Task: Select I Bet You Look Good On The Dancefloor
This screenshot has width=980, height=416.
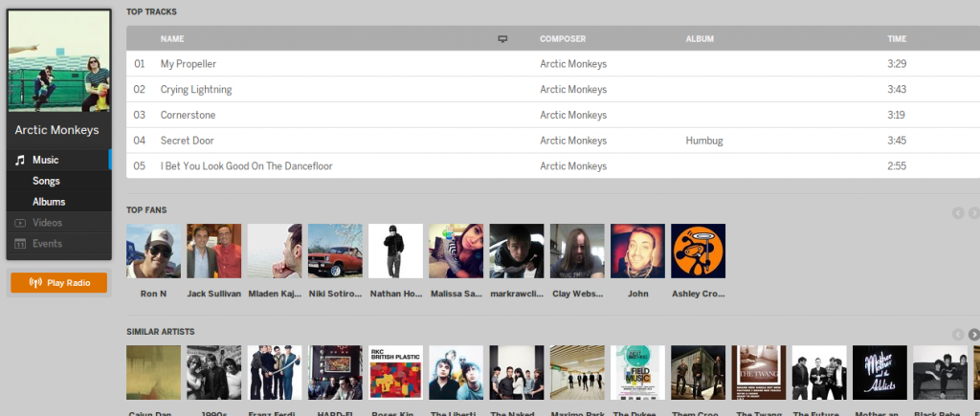Action: (x=246, y=166)
